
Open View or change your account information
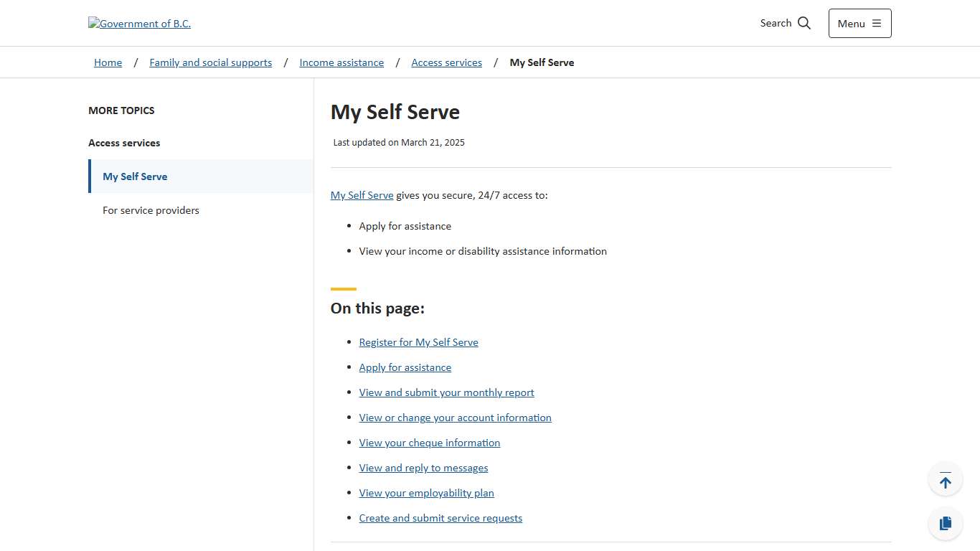tap(455, 418)
